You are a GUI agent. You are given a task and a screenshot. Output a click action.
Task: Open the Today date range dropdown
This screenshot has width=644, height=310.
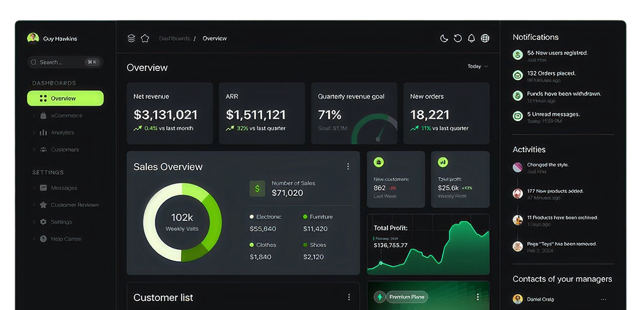click(x=477, y=66)
